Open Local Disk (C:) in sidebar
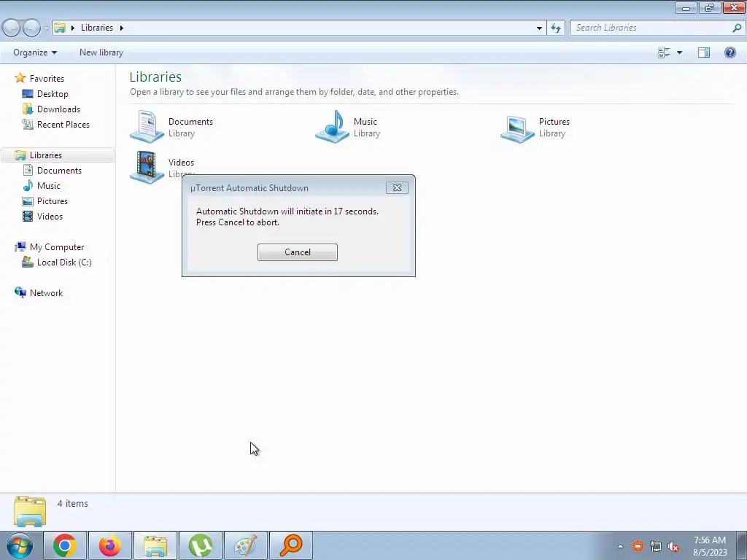This screenshot has width=747, height=560. 64,262
